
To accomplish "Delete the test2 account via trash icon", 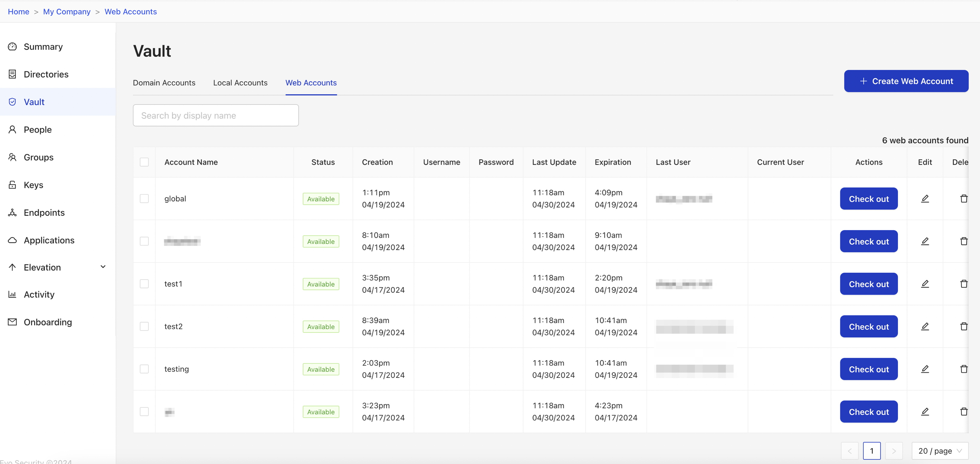I will pyautogui.click(x=964, y=326).
